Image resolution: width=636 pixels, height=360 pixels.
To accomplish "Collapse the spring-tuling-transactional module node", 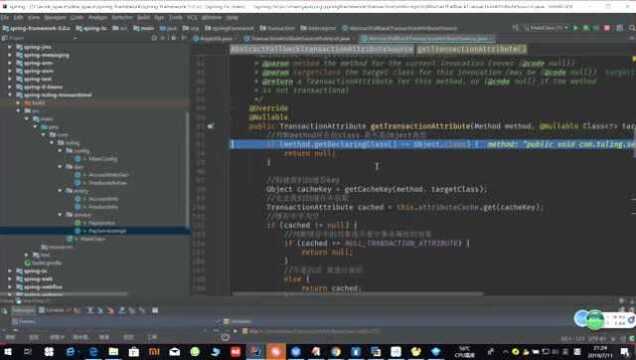I will point(10,95).
